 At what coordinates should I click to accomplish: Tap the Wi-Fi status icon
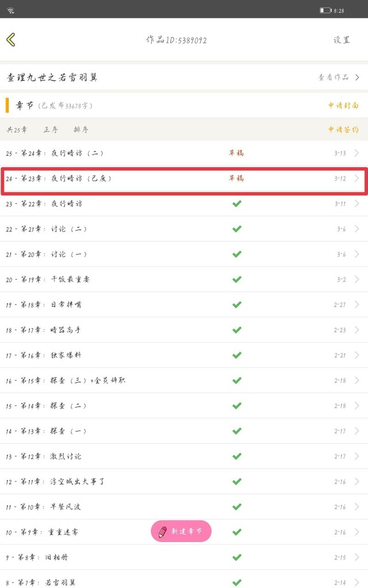tap(11, 11)
